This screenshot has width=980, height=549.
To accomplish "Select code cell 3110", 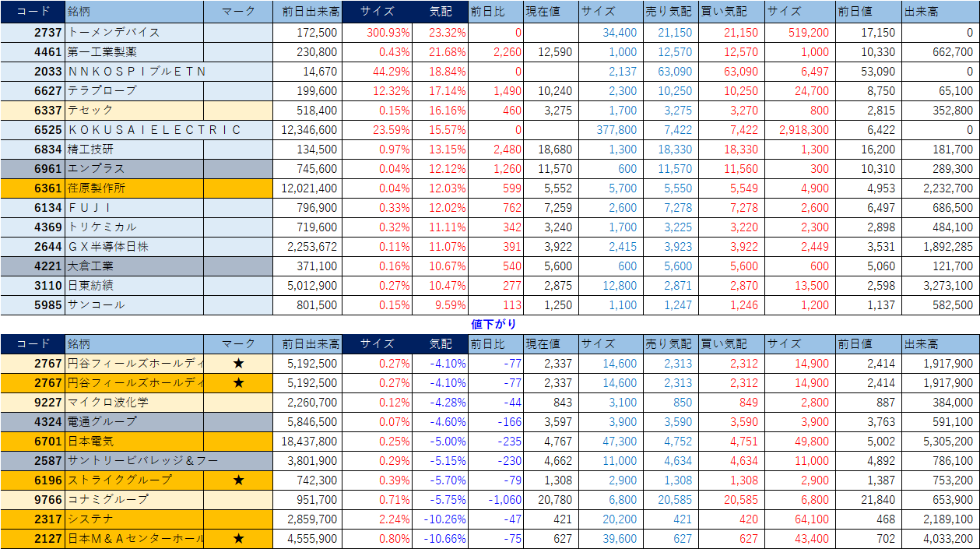I will click(33, 286).
